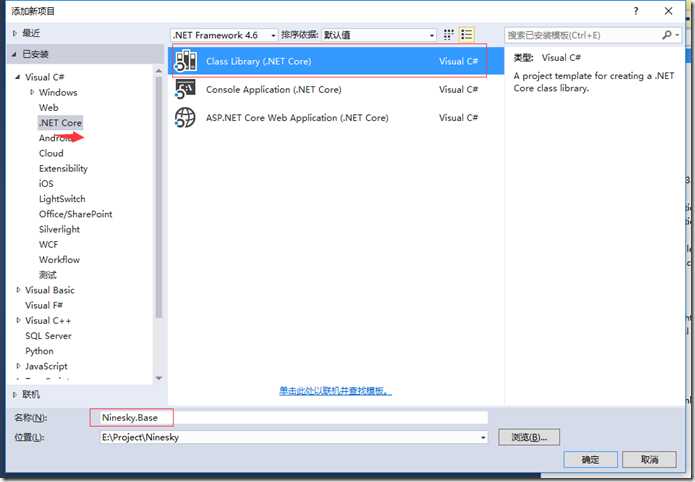Click the Console Application (.NET Core) template icon
Screen dimensions: 695x482
[185, 89]
